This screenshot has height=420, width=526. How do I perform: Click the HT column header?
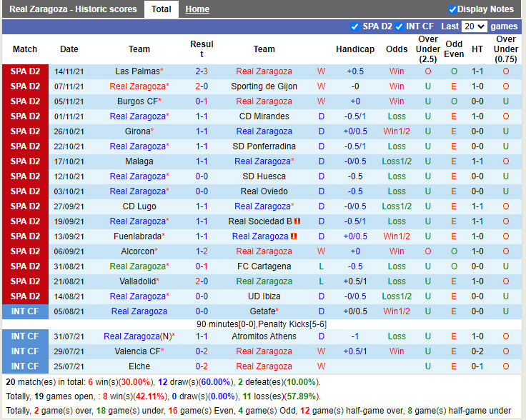click(x=477, y=49)
